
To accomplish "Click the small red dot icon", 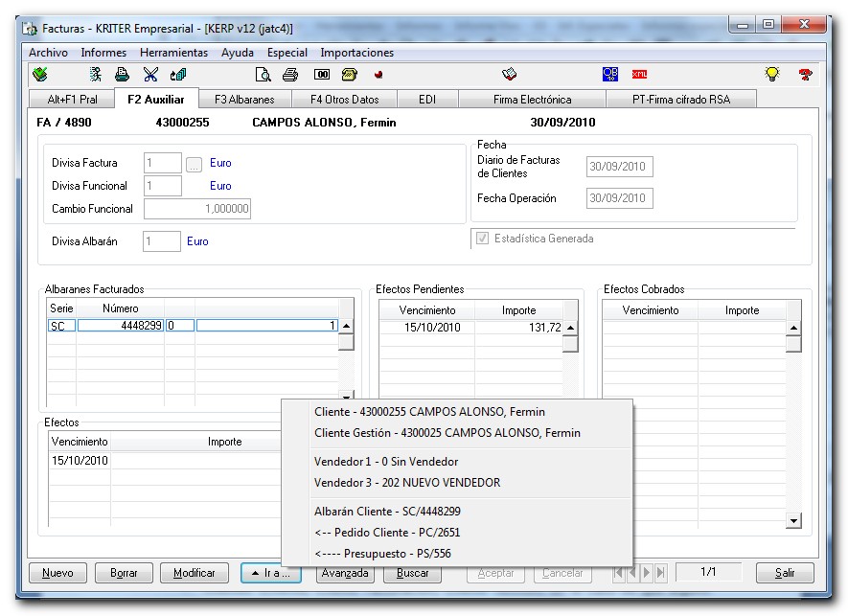I will (378, 75).
